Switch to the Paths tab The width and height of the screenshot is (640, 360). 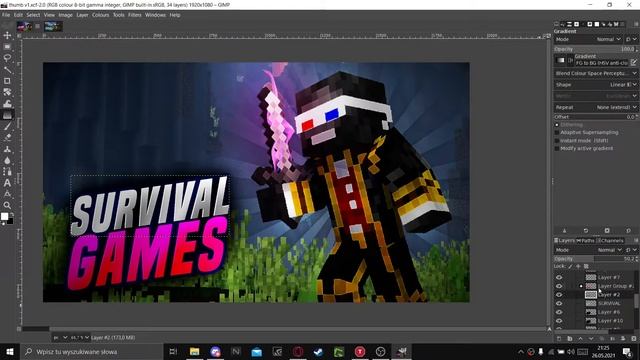point(586,241)
